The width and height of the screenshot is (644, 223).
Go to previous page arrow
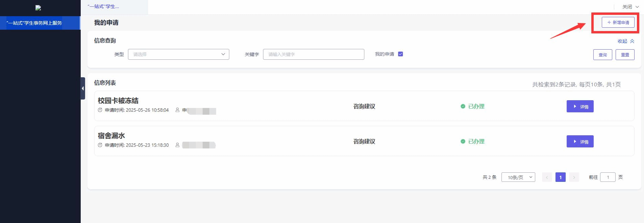click(x=547, y=177)
